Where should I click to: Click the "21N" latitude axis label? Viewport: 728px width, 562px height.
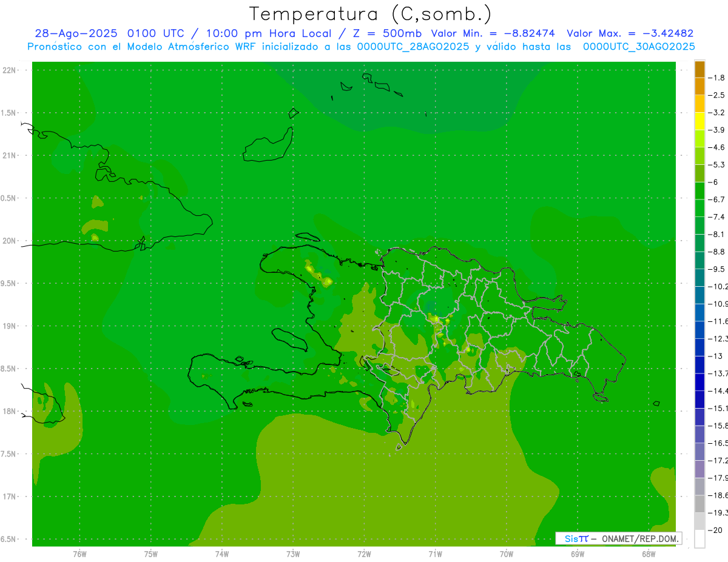[x=10, y=155]
